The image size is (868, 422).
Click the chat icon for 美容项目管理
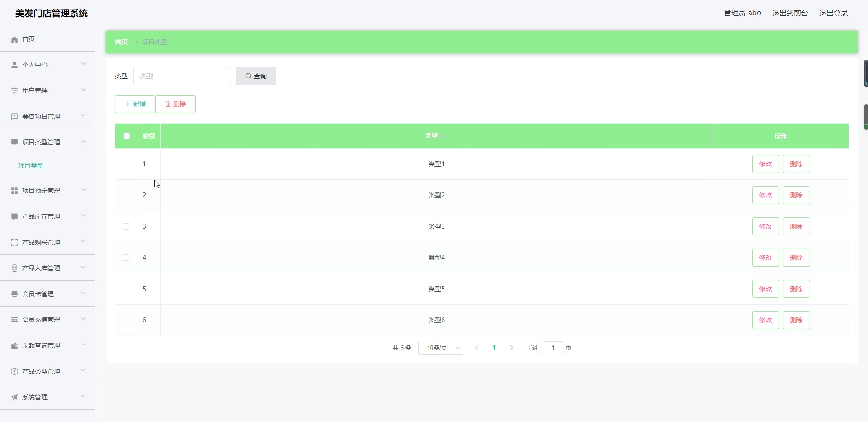[14, 116]
